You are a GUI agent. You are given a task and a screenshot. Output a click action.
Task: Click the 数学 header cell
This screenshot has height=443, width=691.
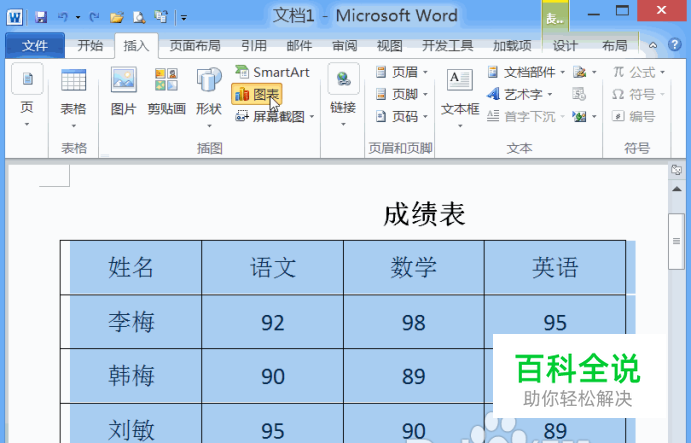pyautogui.click(x=413, y=268)
